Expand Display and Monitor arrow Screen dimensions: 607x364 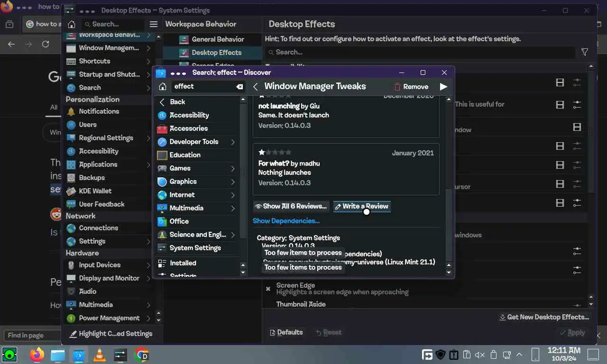tap(148, 278)
